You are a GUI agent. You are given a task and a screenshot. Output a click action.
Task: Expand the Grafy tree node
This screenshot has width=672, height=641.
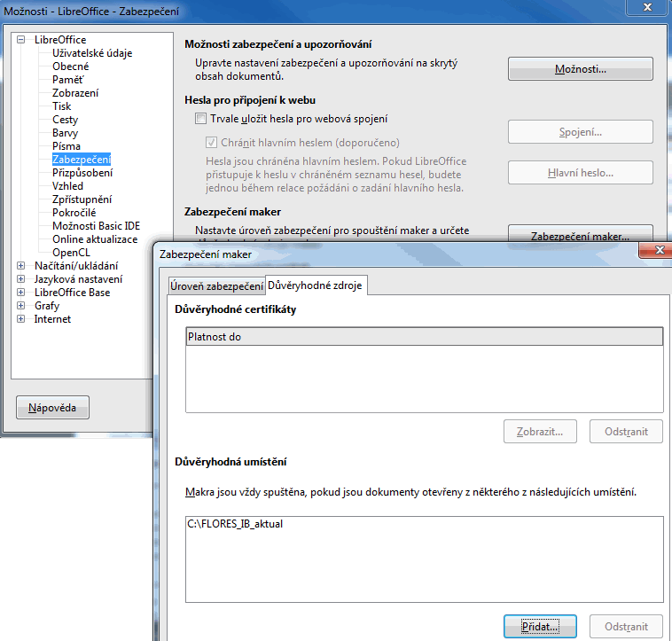(20, 306)
